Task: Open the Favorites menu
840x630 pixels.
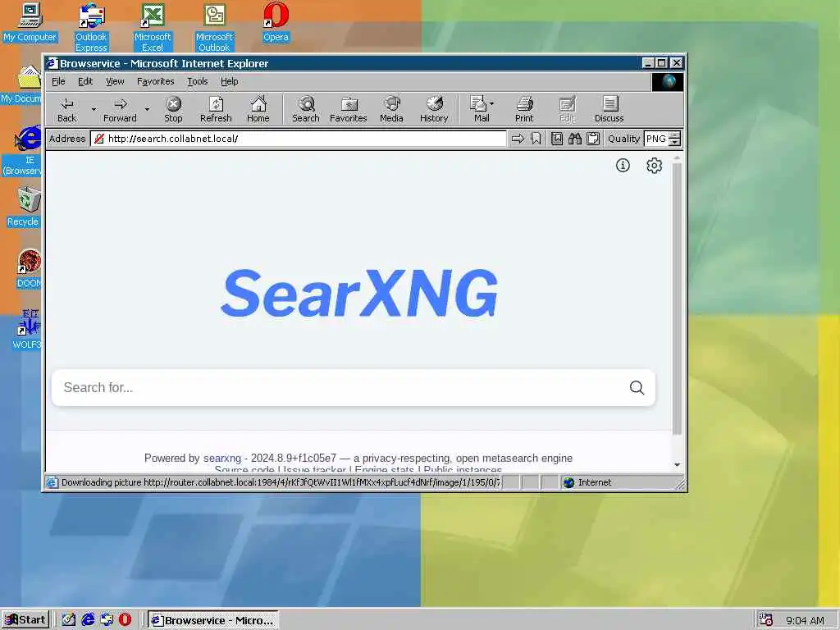Action: tap(155, 81)
